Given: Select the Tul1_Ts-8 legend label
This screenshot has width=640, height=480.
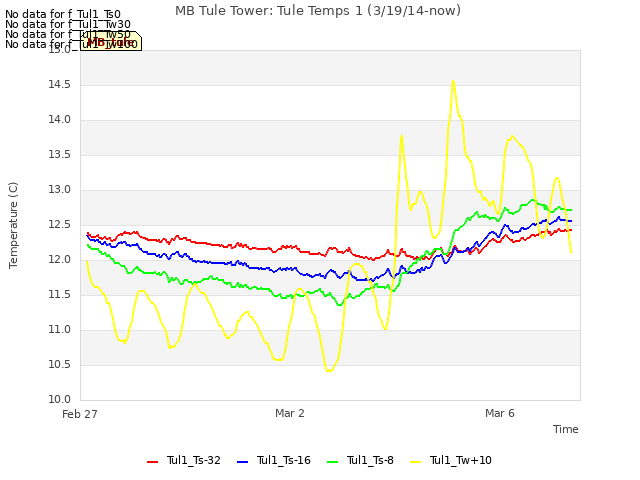Looking at the screenshot, I should tap(370, 460).
